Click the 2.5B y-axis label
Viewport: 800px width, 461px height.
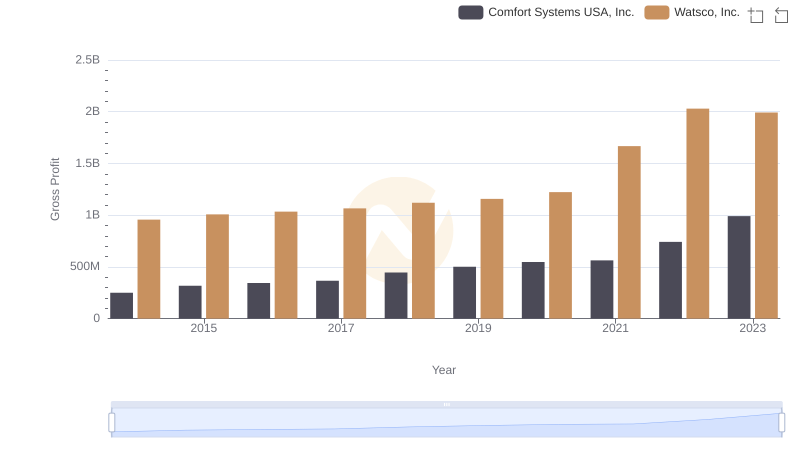[x=88, y=60]
